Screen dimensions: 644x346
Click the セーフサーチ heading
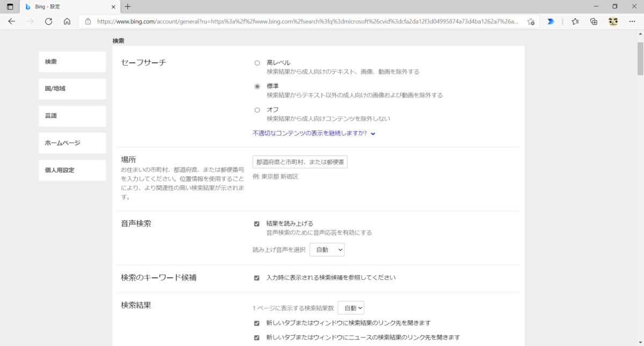pos(144,62)
